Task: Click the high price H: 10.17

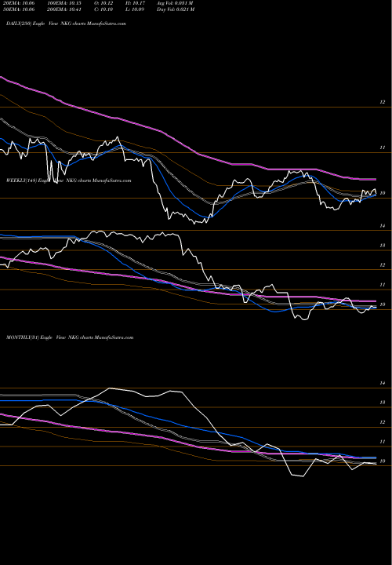Action: [135, 3]
